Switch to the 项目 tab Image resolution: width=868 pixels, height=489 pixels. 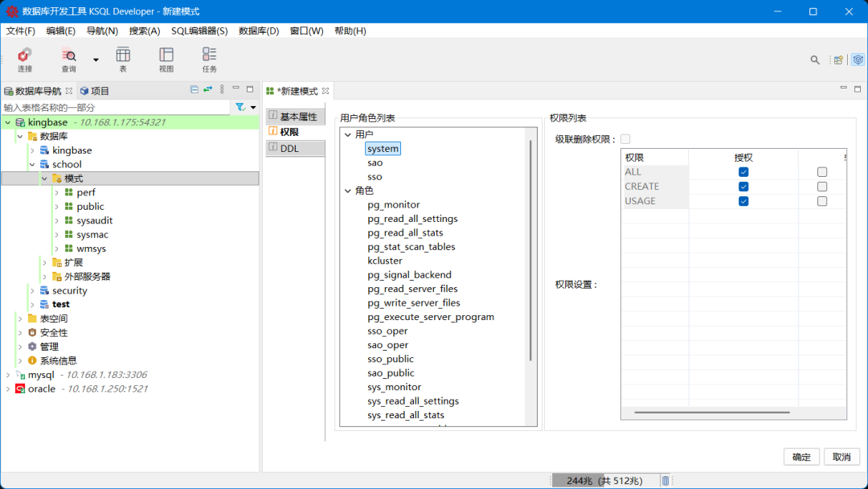click(x=95, y=91)
